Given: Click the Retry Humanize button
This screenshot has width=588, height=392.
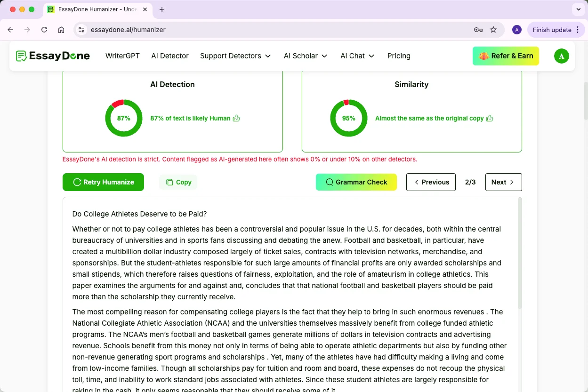Looking at the screenshot, I should [x=103, y=182].
